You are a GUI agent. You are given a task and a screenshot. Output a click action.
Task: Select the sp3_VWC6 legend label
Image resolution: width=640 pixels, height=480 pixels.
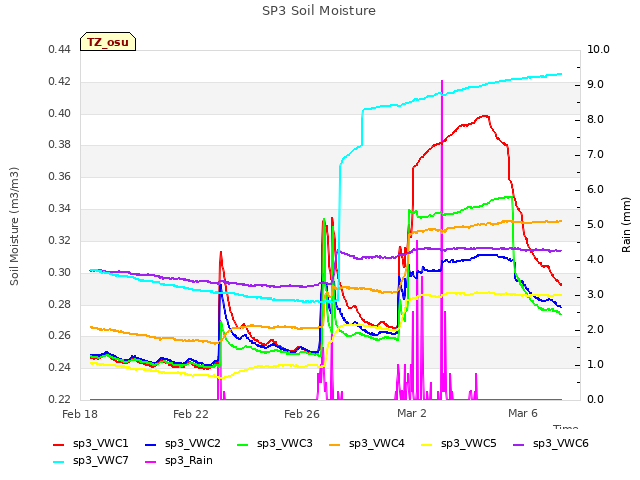[x=560, y=443]
